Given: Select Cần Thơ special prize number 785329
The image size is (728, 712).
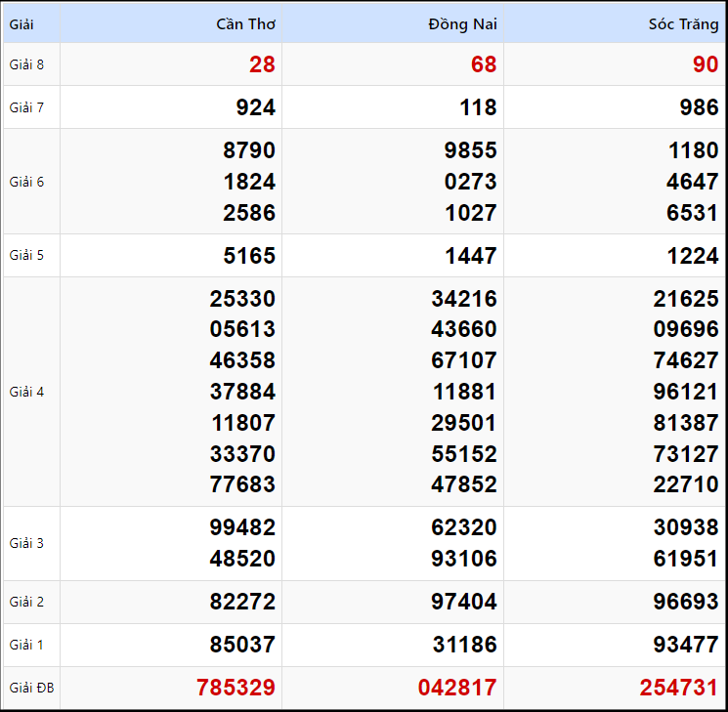Looking at the screenshot, I should click(236, 688).
